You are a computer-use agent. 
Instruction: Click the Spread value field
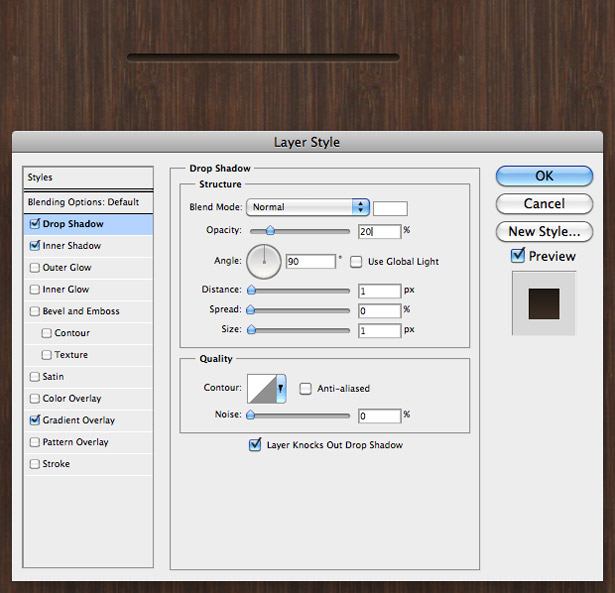coord(380,311)
